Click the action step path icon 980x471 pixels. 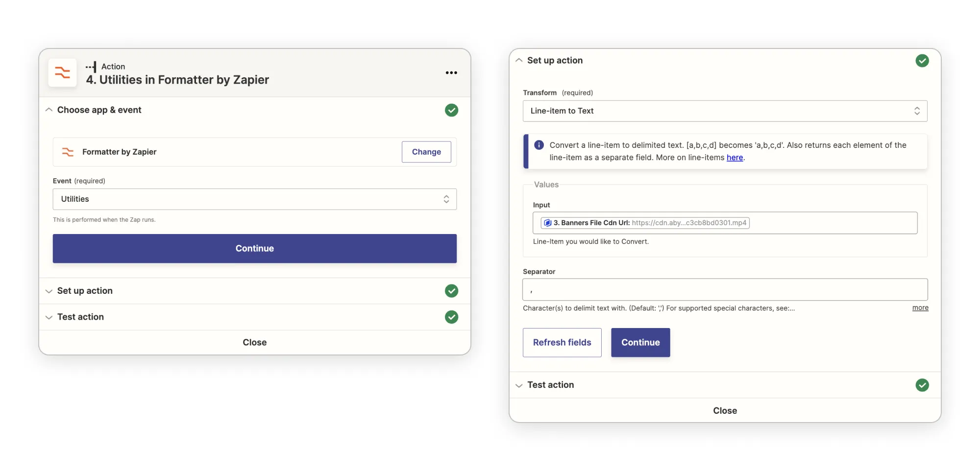pyautogui.click(x=91, y=67)
